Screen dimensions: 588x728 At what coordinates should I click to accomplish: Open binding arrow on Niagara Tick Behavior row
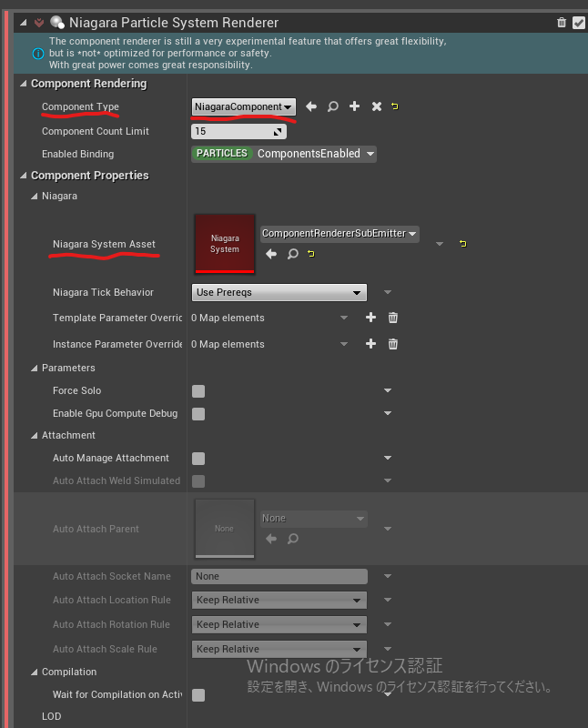click(388, 292)
